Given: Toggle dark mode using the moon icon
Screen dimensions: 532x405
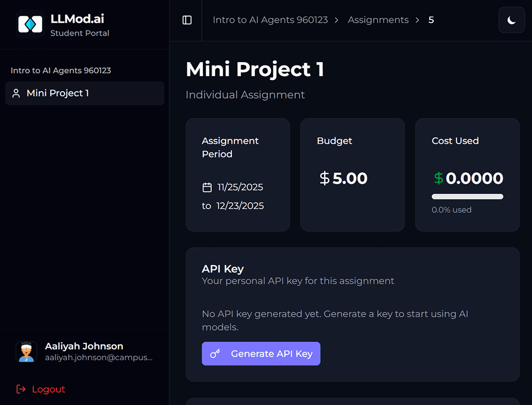Looking at the screenshot, I should coord(511,20).
